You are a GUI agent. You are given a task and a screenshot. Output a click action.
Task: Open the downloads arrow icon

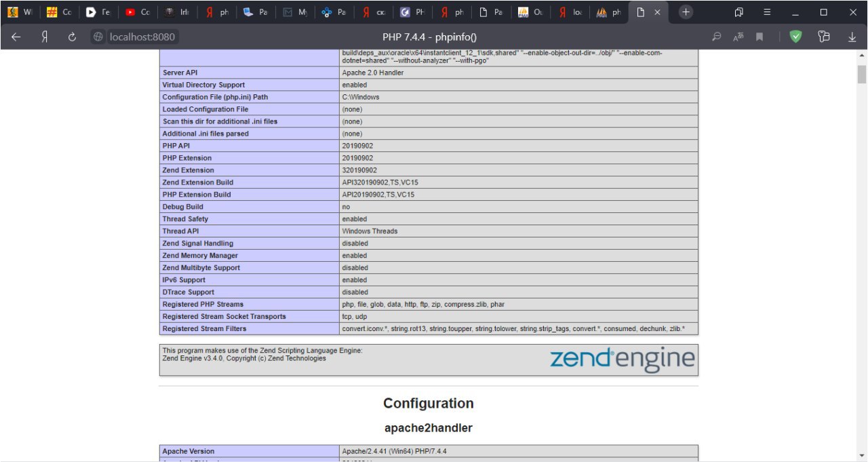(852, 37)
